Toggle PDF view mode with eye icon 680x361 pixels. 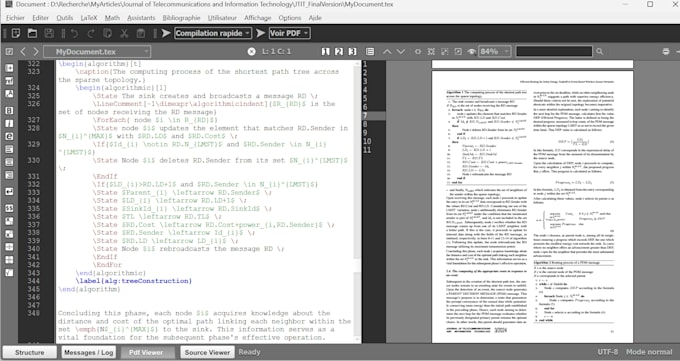click(x=471, y=52)
